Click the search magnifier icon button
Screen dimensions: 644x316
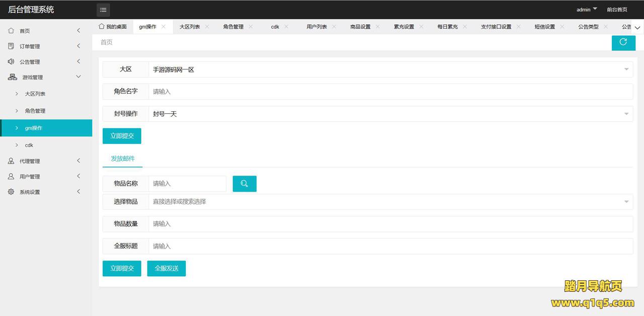coord(245,184)
